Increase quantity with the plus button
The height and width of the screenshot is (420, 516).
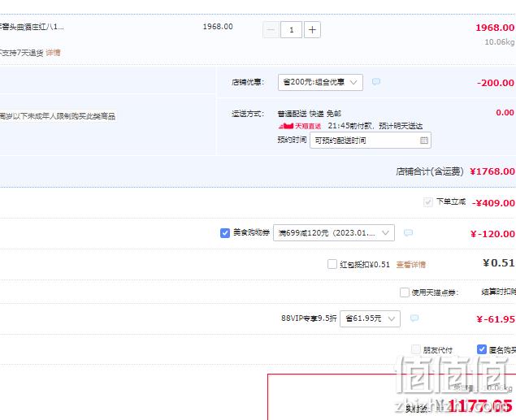point(312,30)
